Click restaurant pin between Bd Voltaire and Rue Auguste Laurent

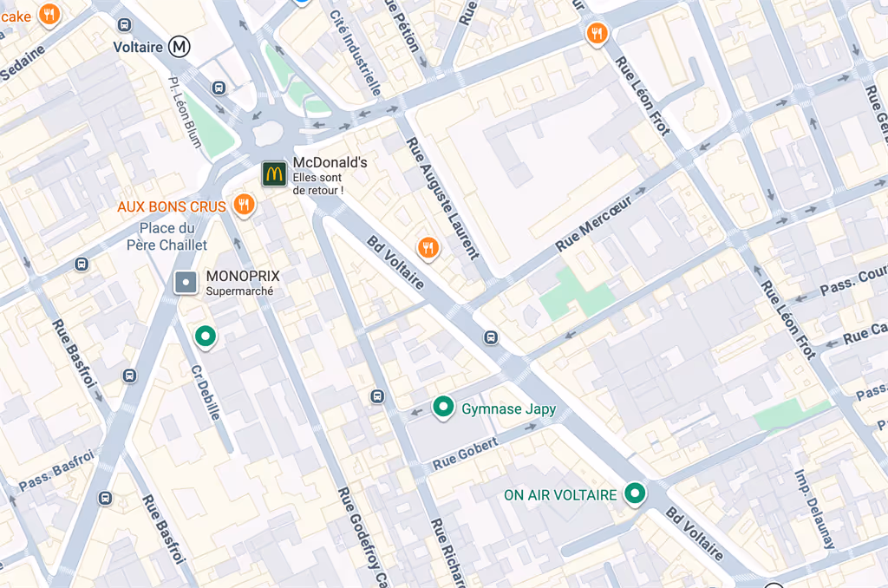(428, 249)
